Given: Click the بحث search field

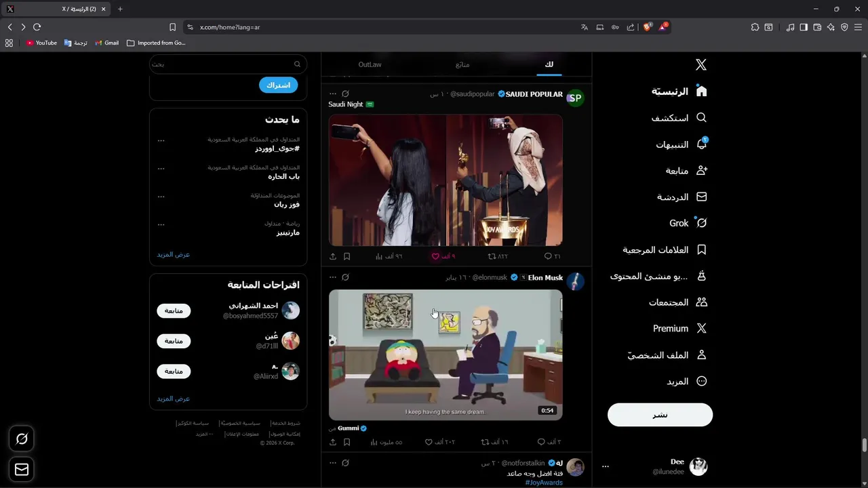Looking at the screenshot, I should pyautogui.click(x=228, y=64).
